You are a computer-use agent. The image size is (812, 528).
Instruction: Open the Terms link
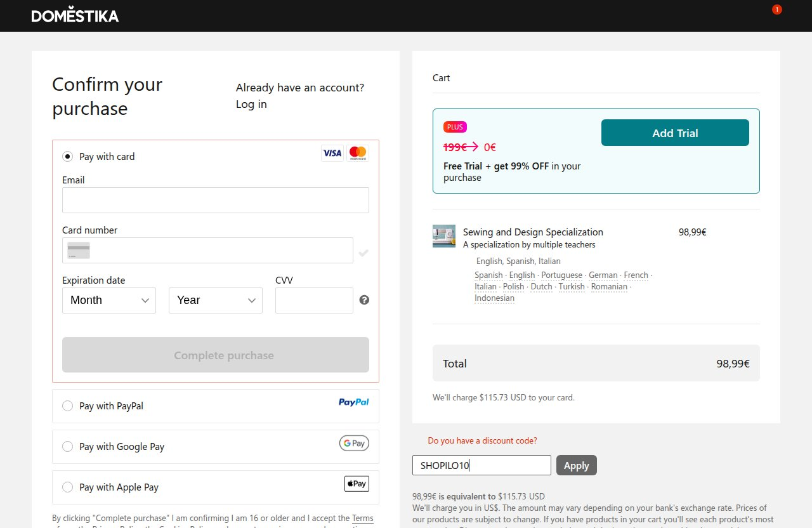tap(363, 518)
